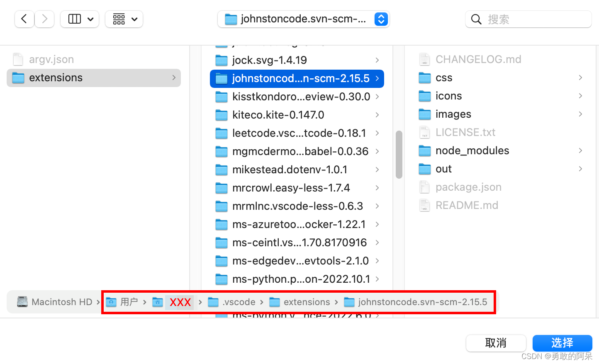Viewport: 599px width, 364px height.
Task: Select the package.json file
Action: click(x=500, y=187)
